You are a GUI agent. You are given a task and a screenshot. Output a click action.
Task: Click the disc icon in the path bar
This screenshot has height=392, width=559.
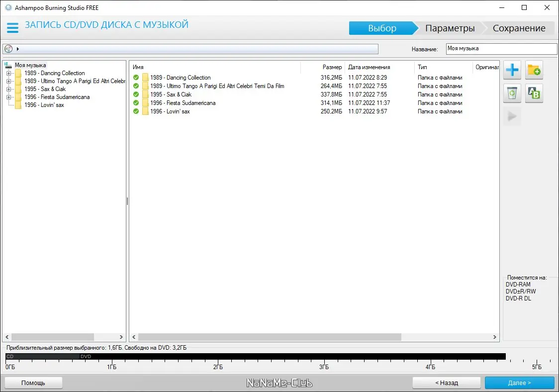click(8, 49)
